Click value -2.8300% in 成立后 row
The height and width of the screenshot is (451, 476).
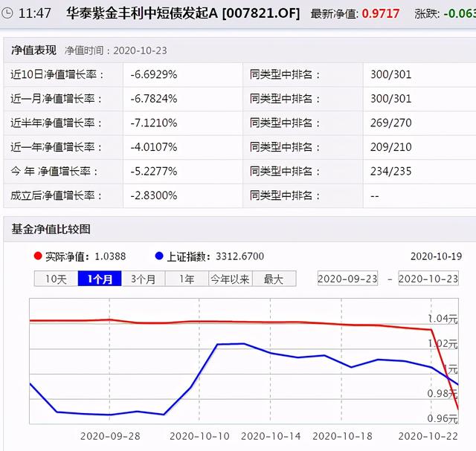(x=154, y=195)
